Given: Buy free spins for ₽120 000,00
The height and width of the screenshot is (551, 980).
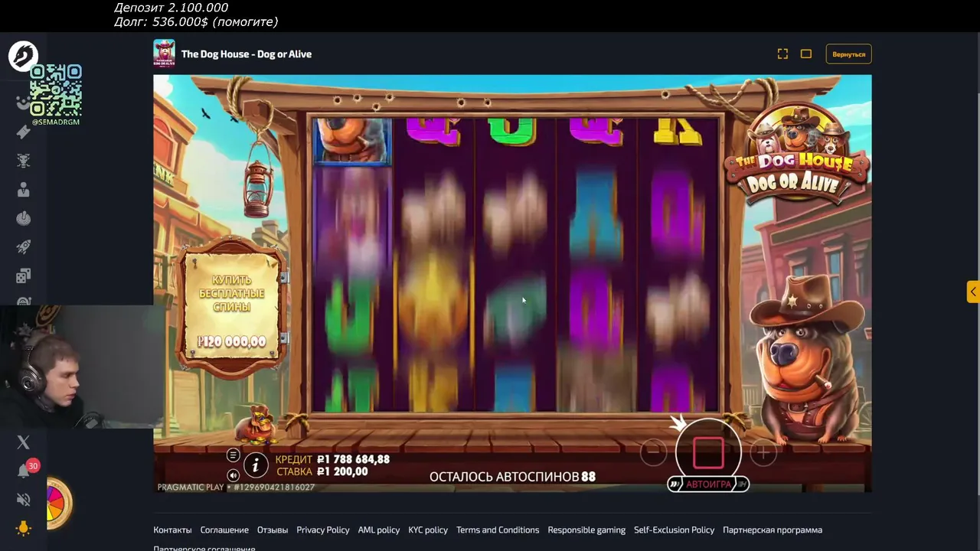Looking at the screenshot, I should point(231,311).
